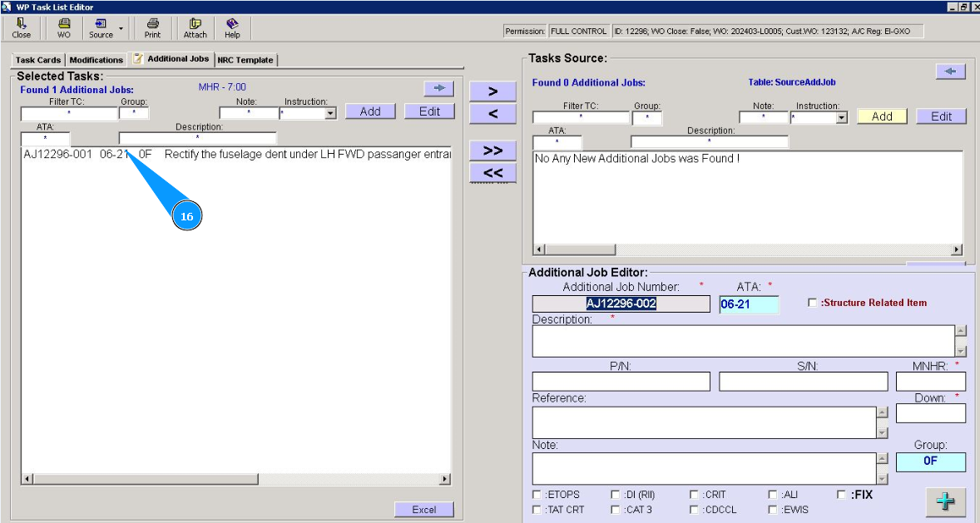Screen dimensions: 980x523
Task: Click the Close toolbar icon
Action: tap(22, 28)
